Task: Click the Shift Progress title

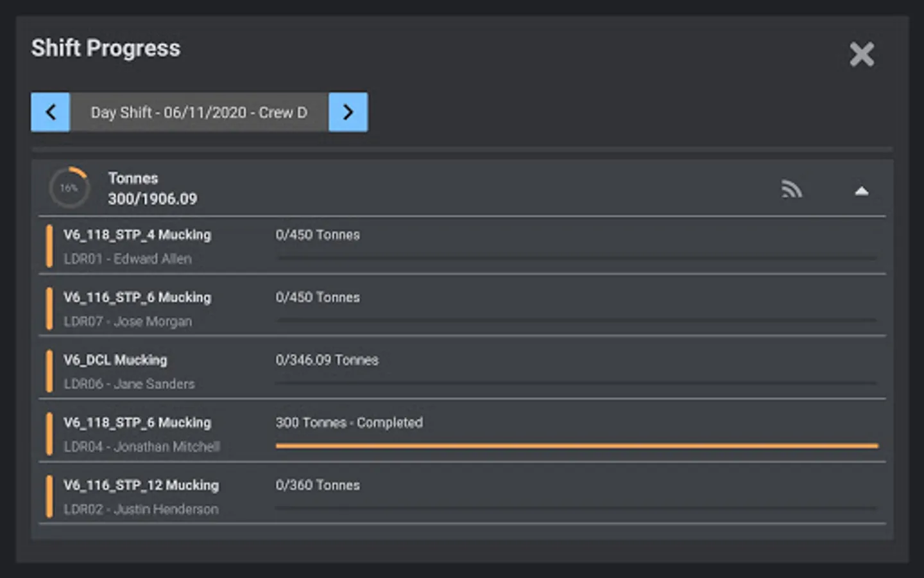Action: 106,48
